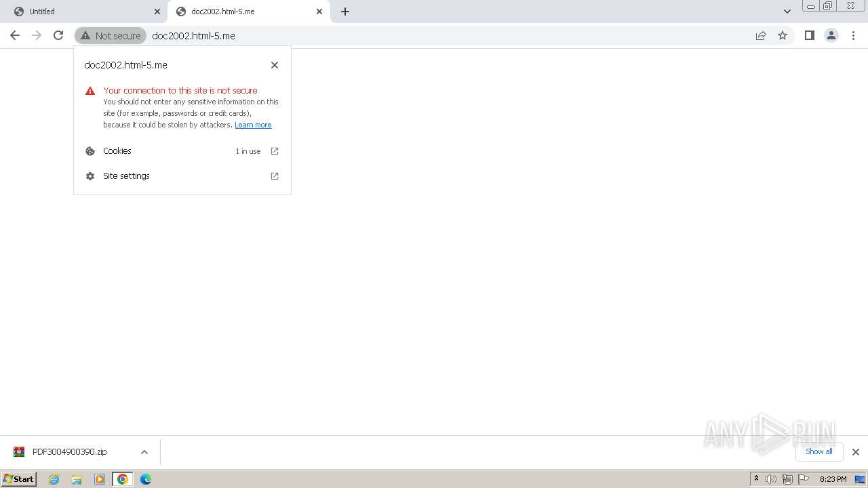Open a new tab
This screenshot has width=868, height=488.
click(345, 12)
